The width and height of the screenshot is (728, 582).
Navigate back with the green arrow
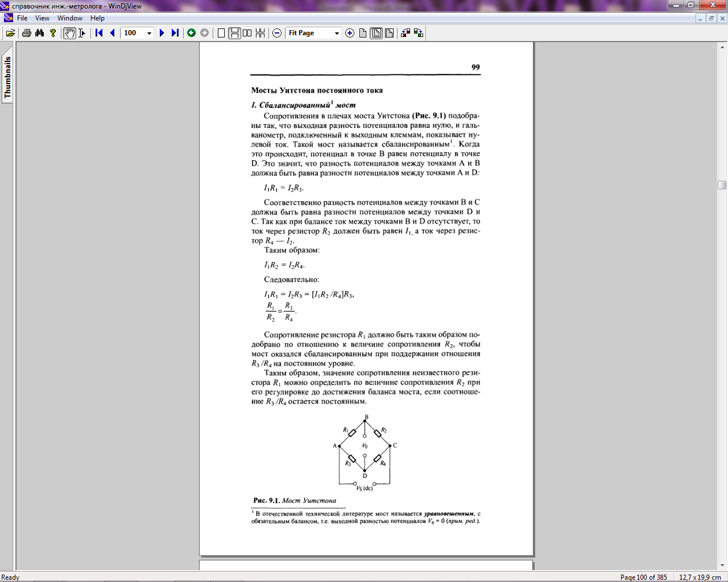point(192,33)
